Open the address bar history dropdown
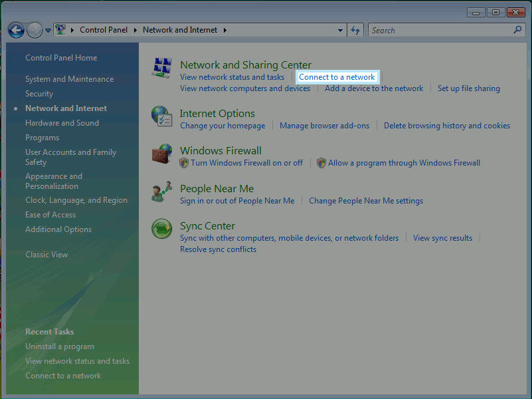The image size is (532, 399). pyautogui.click(x=341, y=30)
